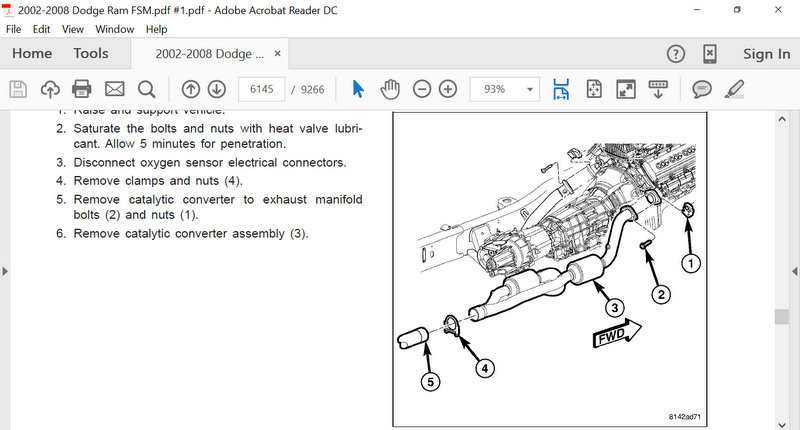Go to previous page arrow

pyautogui.click(x=190, y=89)
